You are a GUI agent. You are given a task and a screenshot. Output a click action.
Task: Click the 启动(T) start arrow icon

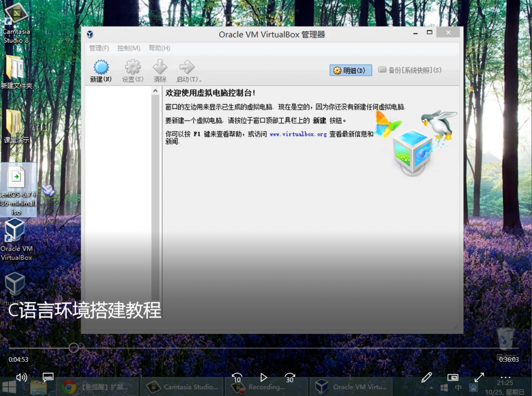(187, 71)
